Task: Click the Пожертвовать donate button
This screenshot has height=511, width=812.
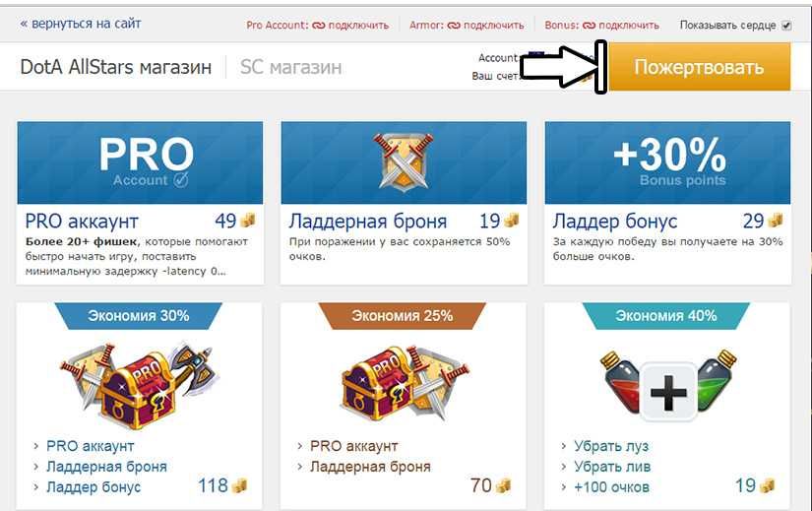Action: (x=700, y=67)
